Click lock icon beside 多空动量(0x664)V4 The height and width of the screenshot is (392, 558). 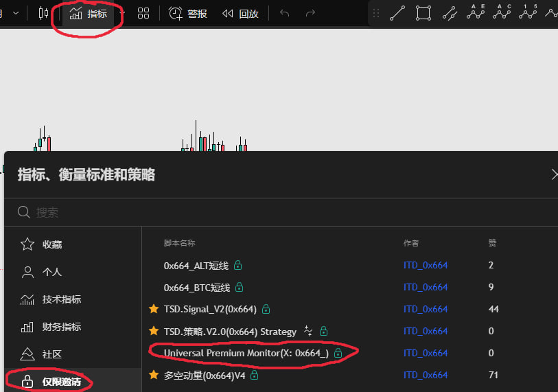(254, 375)
